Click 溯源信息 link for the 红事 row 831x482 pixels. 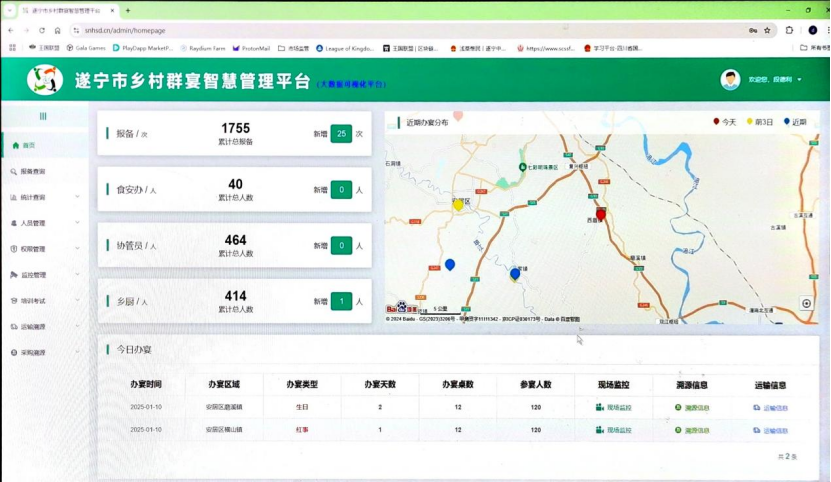[x=692, y=430]
